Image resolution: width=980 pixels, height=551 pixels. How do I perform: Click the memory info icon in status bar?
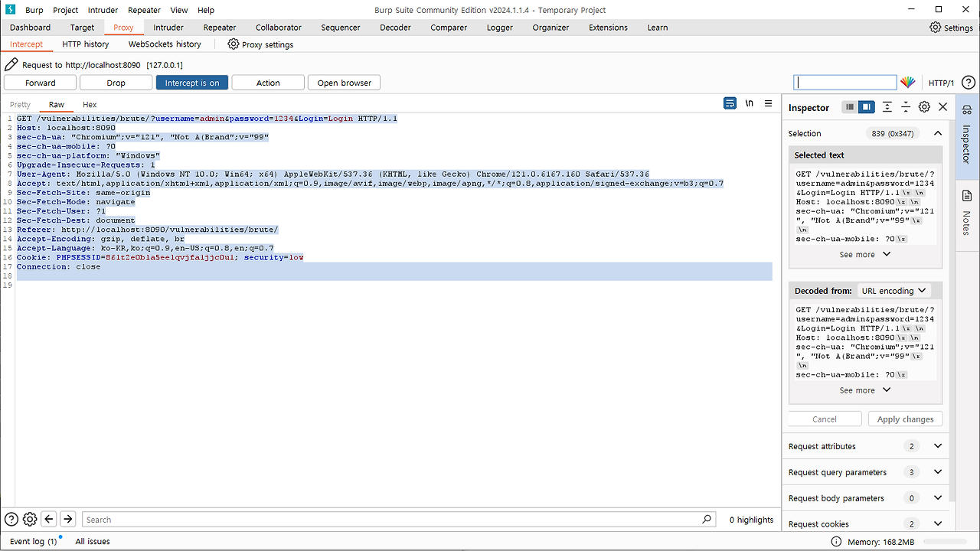(x=837, y=542)
